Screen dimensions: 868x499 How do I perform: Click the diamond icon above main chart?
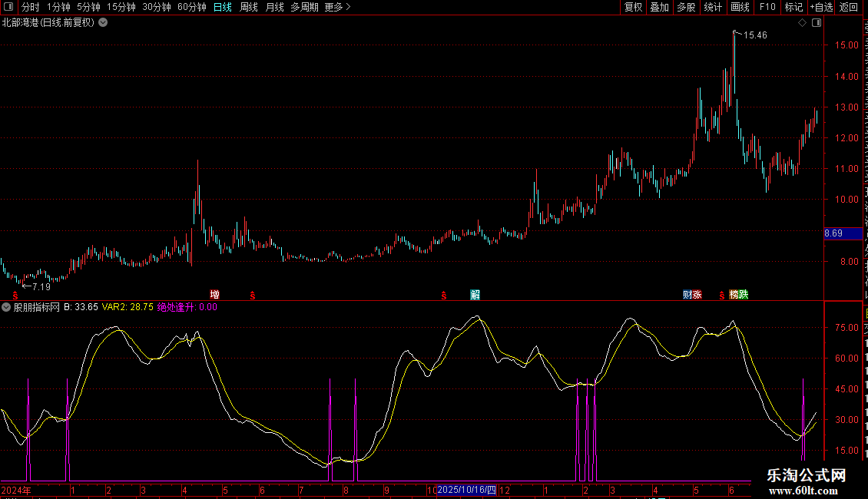pyautogui.click(x=802, y=23)
